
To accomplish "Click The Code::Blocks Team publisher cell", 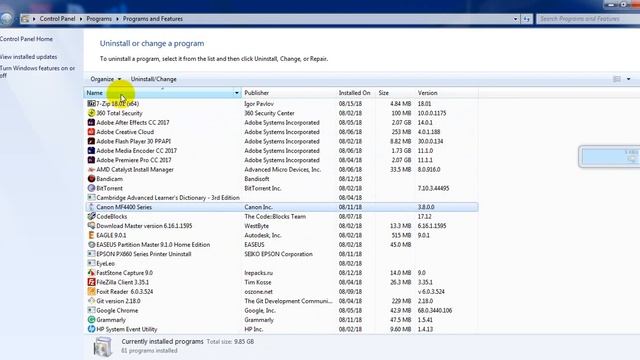I will pos(275,216).
